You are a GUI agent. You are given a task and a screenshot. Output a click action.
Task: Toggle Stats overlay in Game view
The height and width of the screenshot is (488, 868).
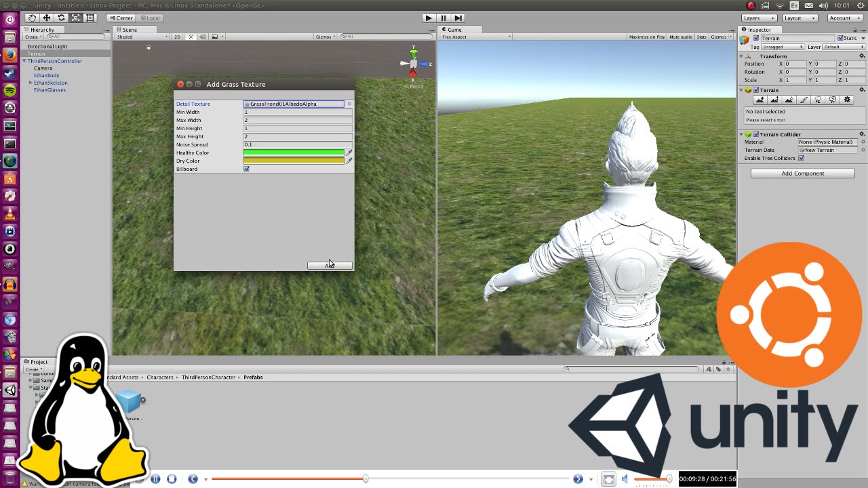701,37
